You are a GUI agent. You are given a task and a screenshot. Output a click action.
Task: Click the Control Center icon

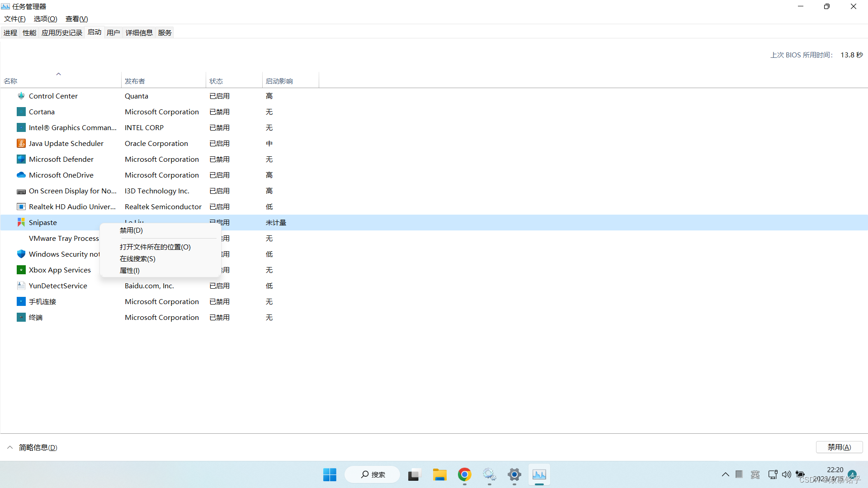21,96
